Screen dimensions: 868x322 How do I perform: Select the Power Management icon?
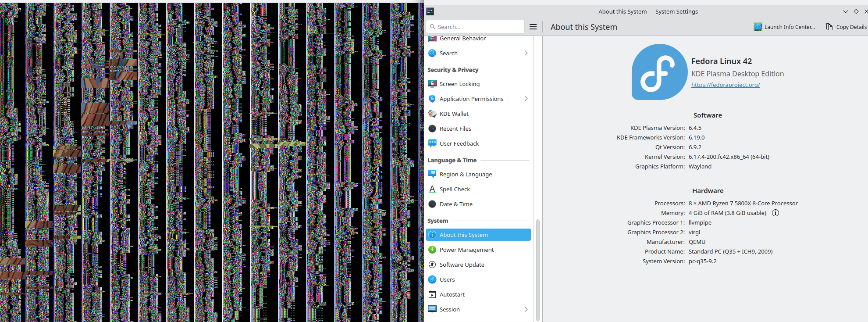pos(432,250)
